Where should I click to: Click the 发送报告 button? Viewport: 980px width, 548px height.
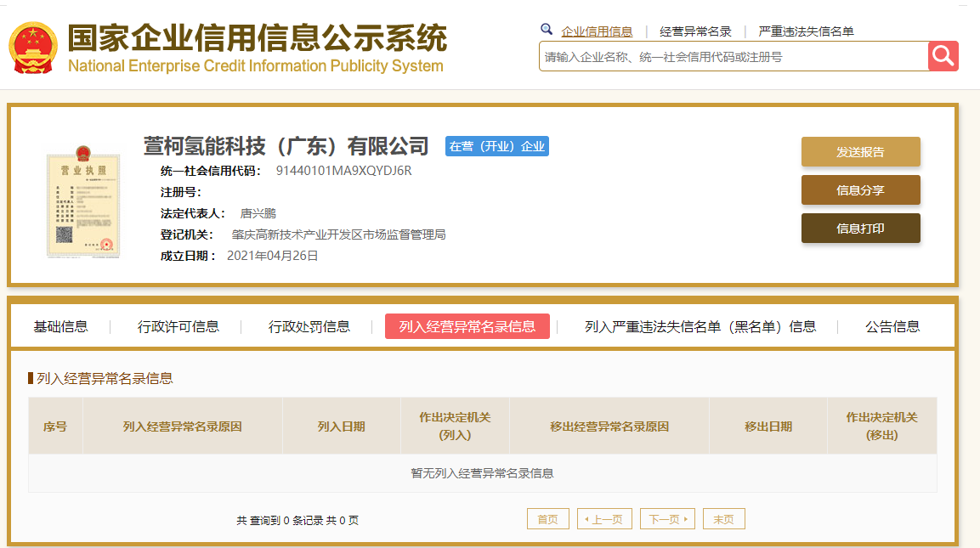[861, 152]
